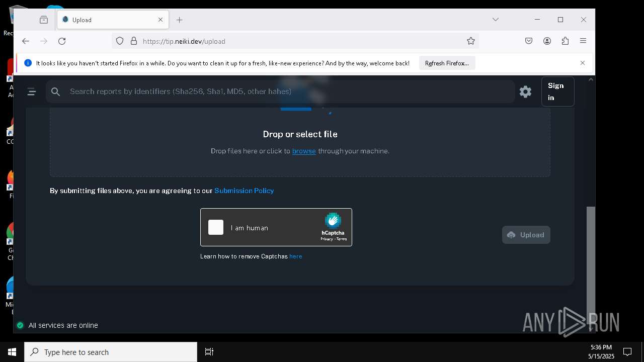Open the Windows Start menu

(x=12, y=352)
